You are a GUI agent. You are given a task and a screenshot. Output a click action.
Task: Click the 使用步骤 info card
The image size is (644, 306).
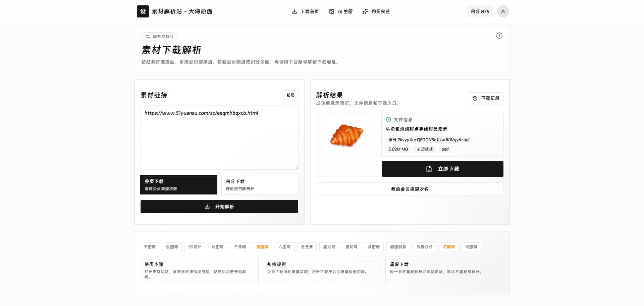199,270
